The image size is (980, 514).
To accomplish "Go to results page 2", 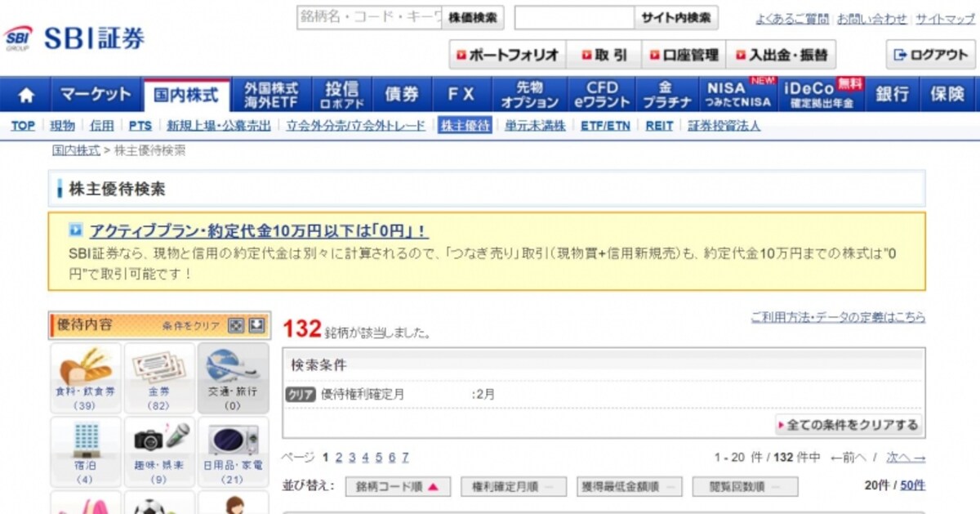I will point(339,458).
